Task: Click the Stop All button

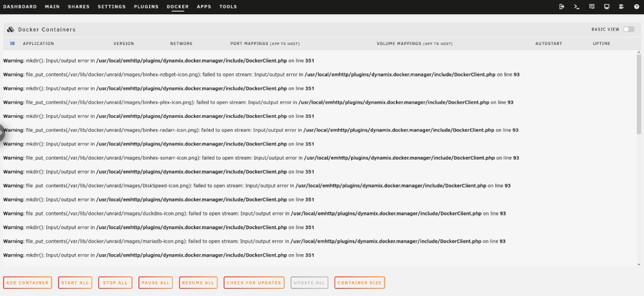Action: click(115, 283)
